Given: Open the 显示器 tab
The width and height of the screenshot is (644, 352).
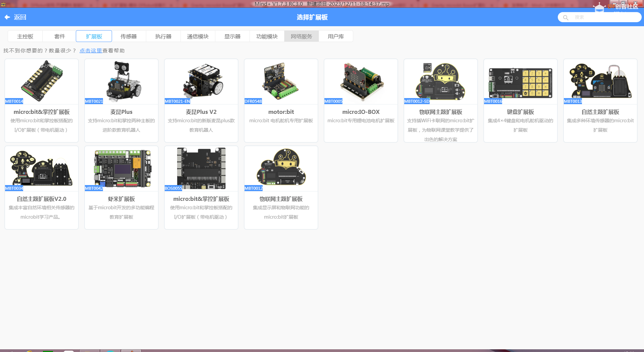Looking at the screenshot, I should 232,36.
